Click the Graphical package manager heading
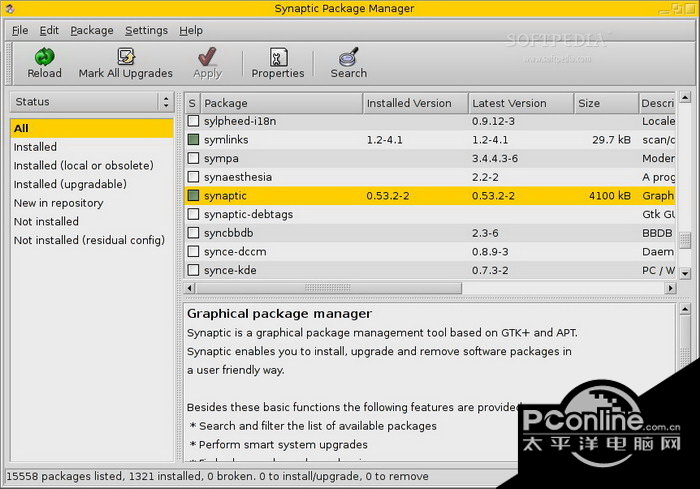 pos(279,313)
